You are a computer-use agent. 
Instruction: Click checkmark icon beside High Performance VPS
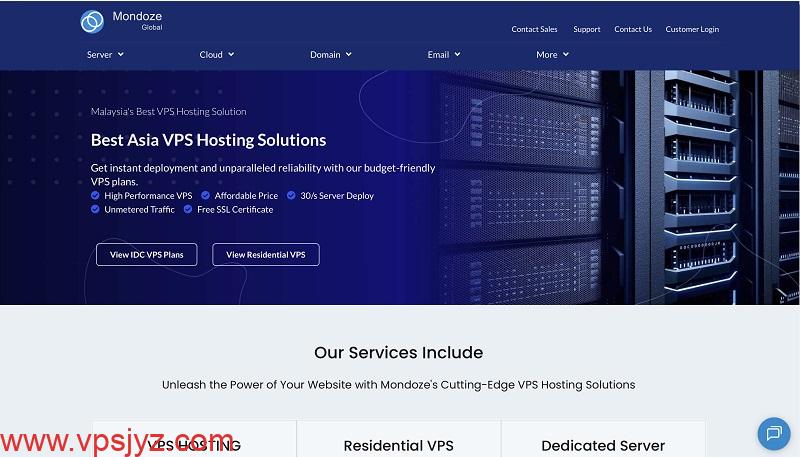click(95, 195)
